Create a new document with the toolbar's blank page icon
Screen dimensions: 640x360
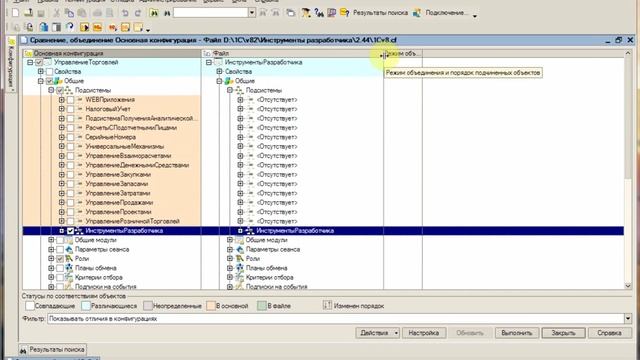(15, 13)
